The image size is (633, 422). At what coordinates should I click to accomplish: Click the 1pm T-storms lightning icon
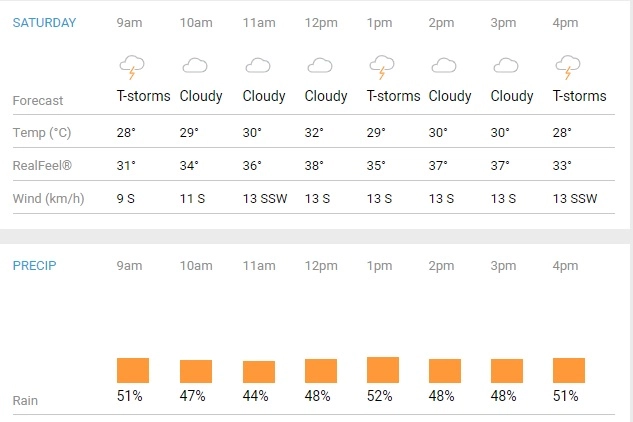click(x=381, y=68)
